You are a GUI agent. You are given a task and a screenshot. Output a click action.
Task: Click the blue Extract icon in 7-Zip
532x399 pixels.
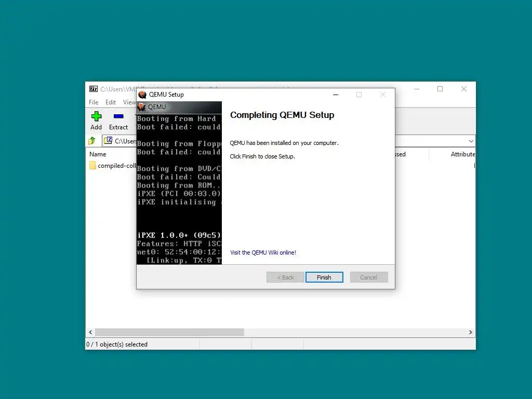[x=118, y=116]
